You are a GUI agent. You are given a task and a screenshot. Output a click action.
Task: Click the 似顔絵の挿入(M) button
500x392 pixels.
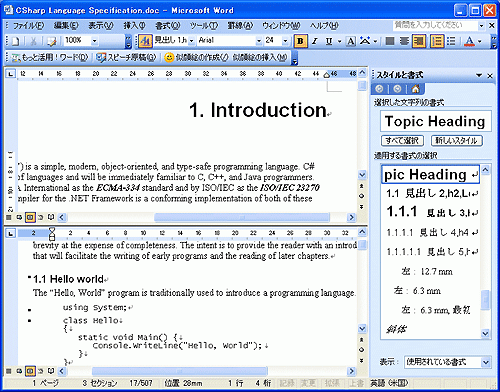[260, 58]
